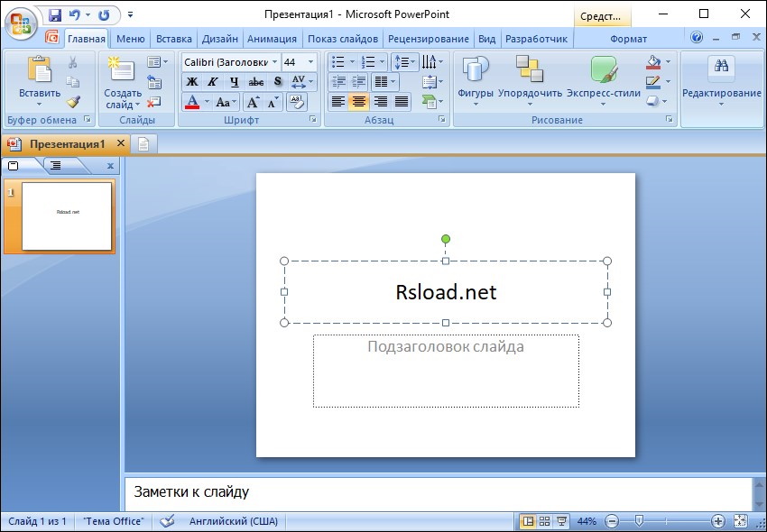
Task: Expand the Шрифт dialog launcher
Action: (313, 120)
